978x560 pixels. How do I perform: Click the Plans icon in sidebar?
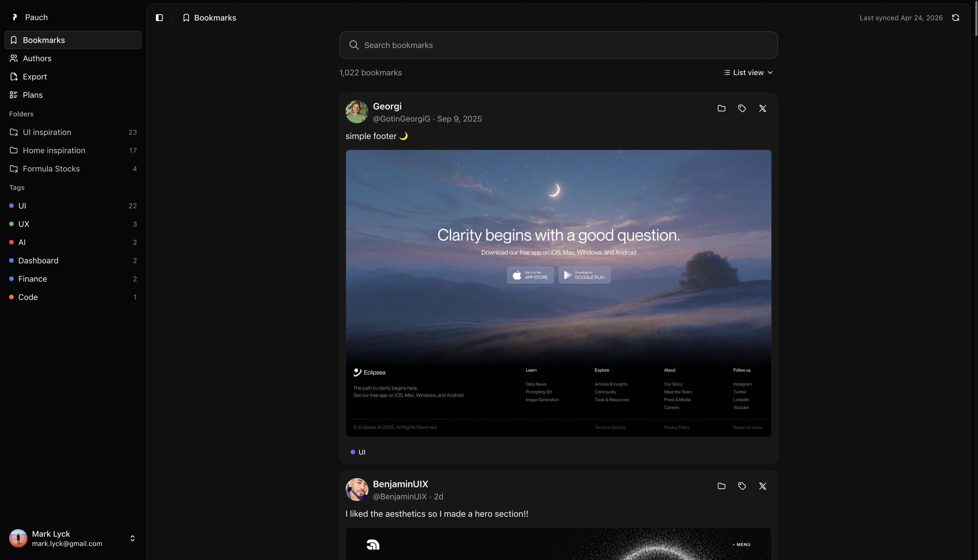click(13, 95)
